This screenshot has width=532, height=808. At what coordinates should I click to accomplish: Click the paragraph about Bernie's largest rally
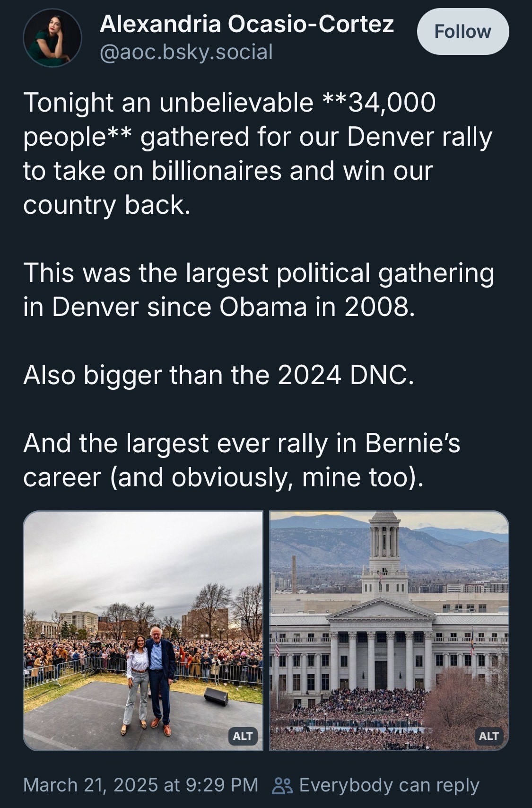pos(241,460)
